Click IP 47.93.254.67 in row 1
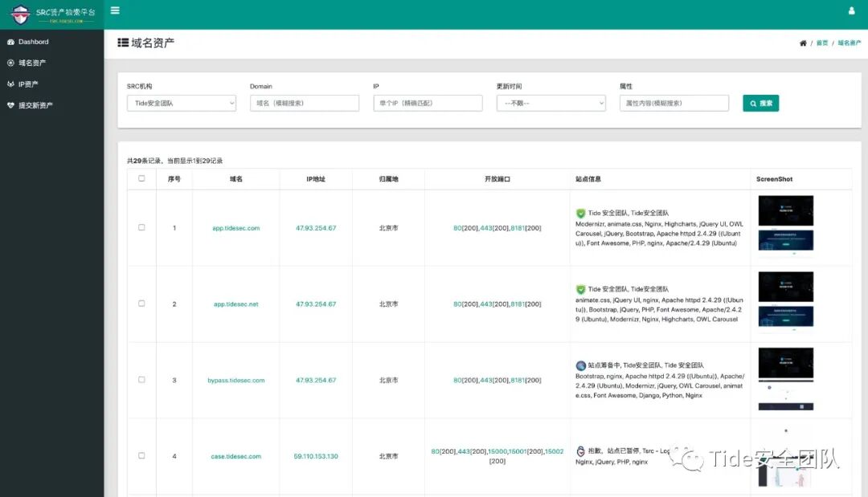This screenshot has height=497, width=868. pos(316,228)
